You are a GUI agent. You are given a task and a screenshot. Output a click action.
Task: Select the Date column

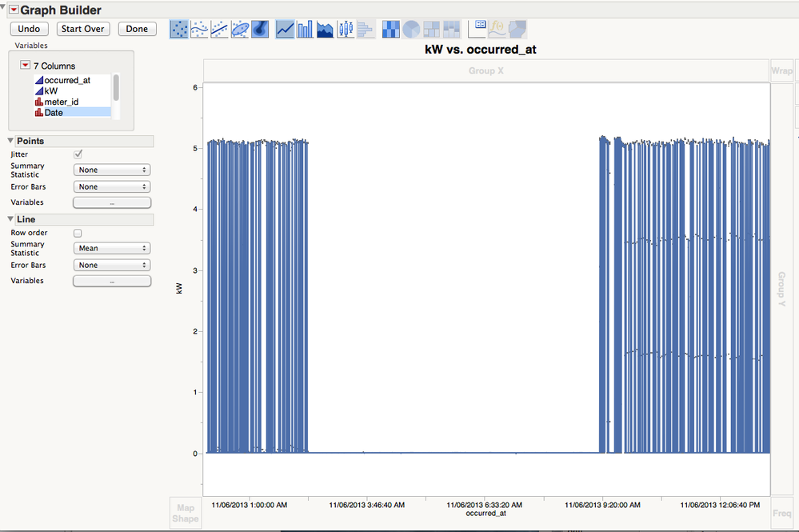pyautogui.click(x=72, y=113)
